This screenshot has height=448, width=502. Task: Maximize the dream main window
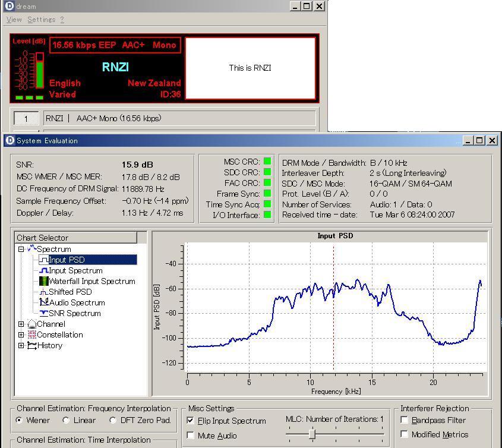pos(307,6)
